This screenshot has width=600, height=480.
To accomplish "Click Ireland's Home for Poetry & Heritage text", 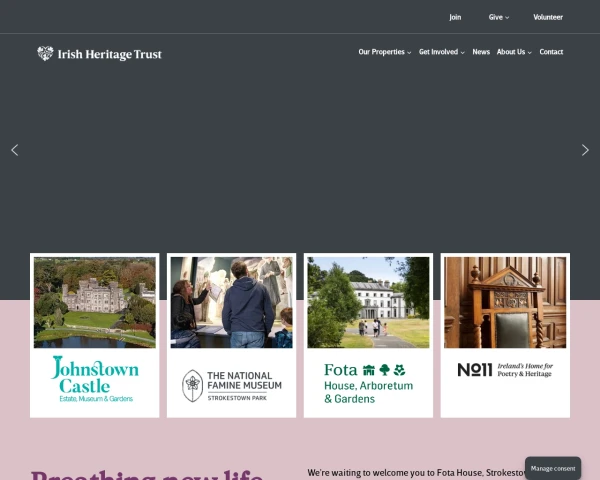I will tap(525, 370).
